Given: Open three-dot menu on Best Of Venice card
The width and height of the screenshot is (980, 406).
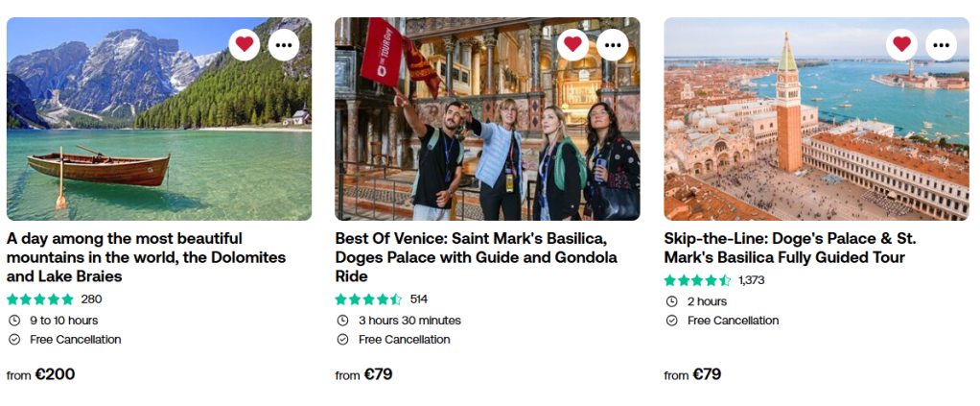Looking at the screenshot, I should click(612, 44).
